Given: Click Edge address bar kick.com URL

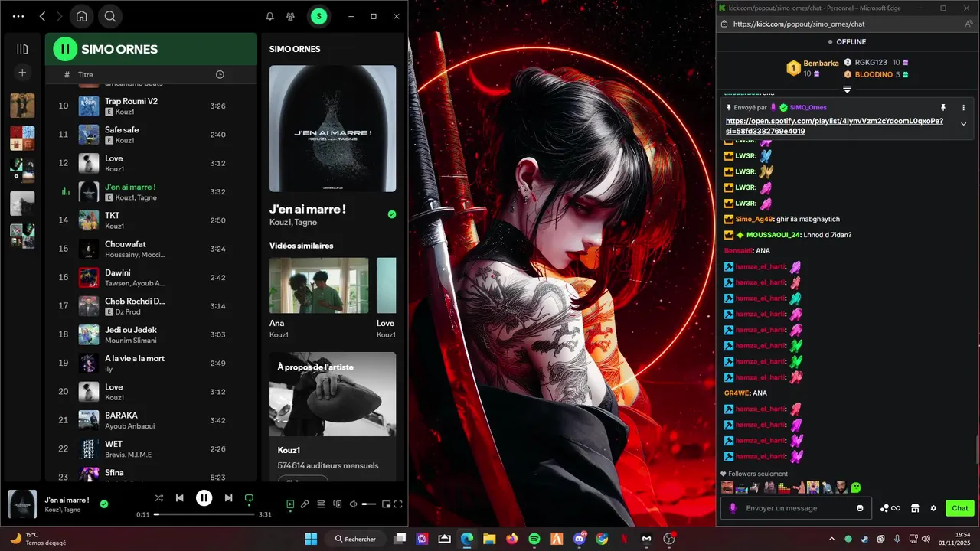Looking at the screenshot, I should pyautogui.click(x=799, y=24).
